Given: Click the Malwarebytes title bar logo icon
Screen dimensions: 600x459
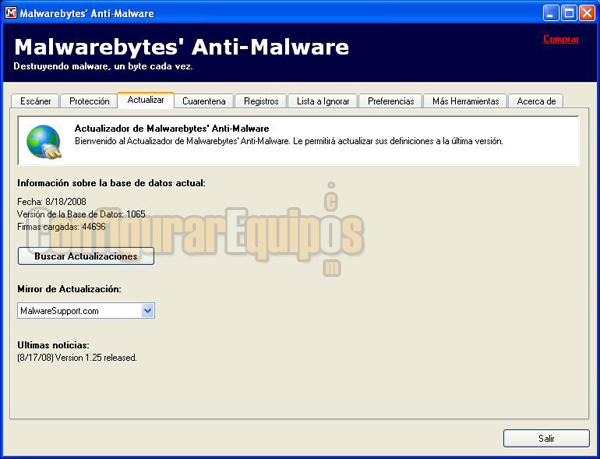Looking at the screenshot, I should coord(11,13).
